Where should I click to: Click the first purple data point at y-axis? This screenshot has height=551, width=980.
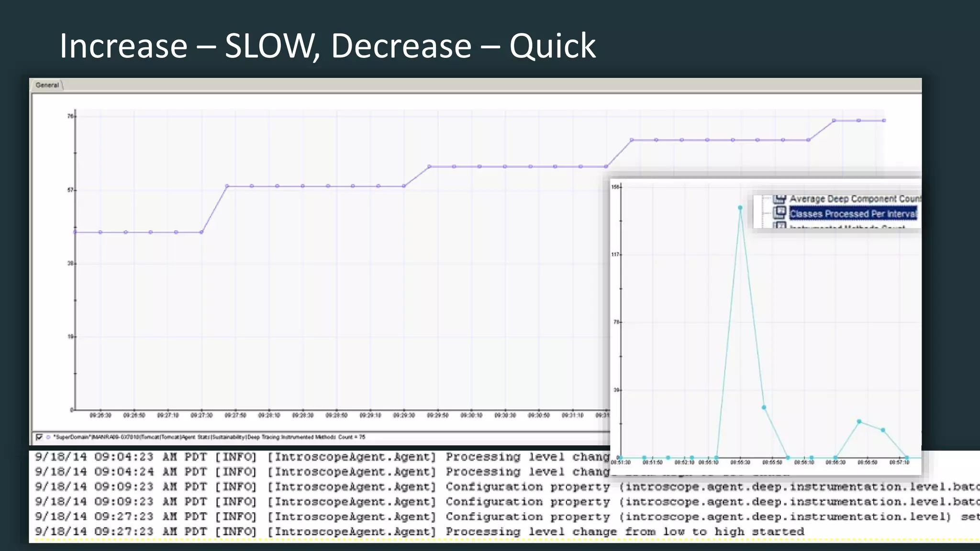point(75,232)
